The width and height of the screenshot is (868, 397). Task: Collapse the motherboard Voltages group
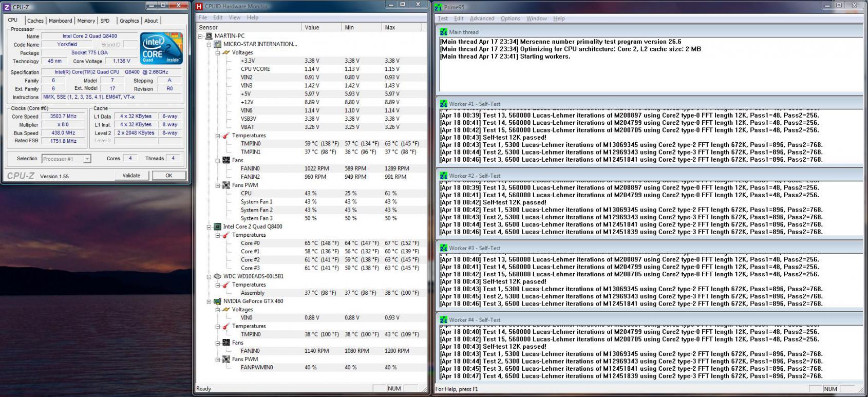coord(217,52)
